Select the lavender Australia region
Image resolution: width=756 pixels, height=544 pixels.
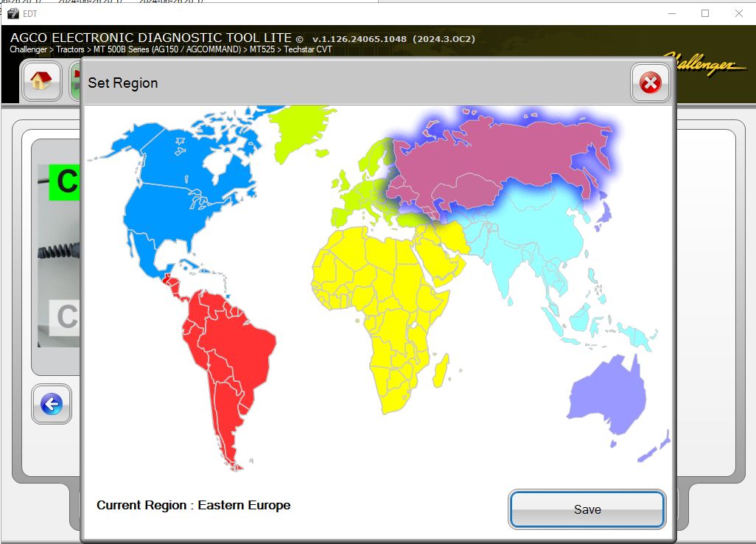[607, 395]
